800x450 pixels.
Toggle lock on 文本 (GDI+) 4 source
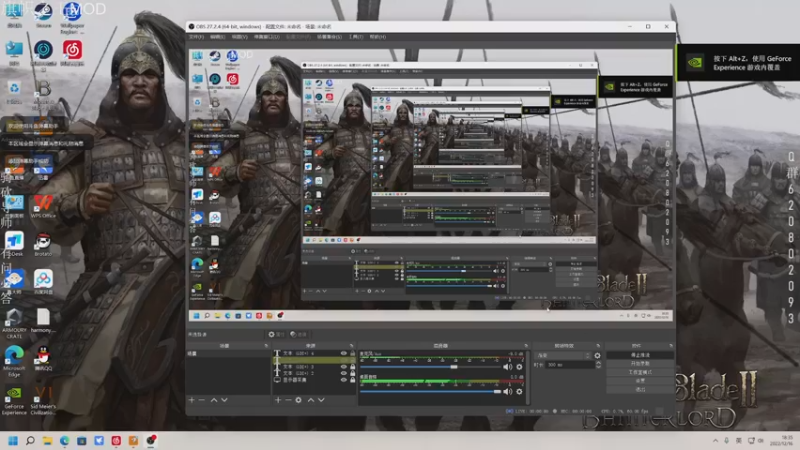[353, 354]
